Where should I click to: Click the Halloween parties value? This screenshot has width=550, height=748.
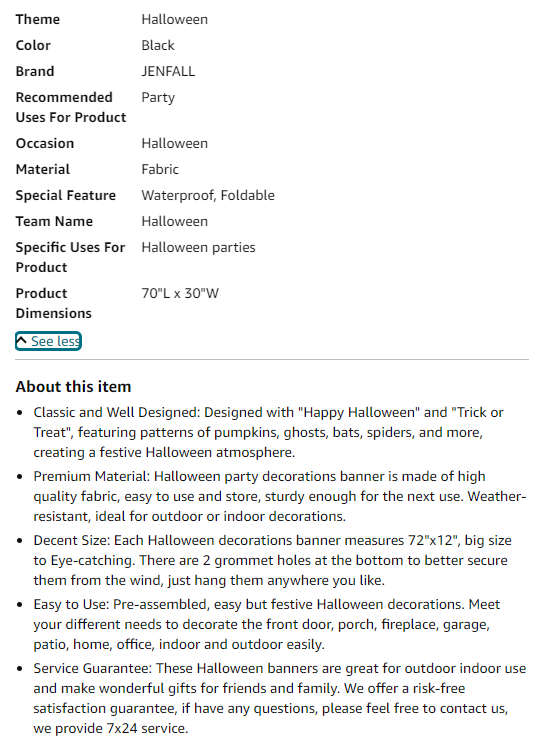[198, 248]
